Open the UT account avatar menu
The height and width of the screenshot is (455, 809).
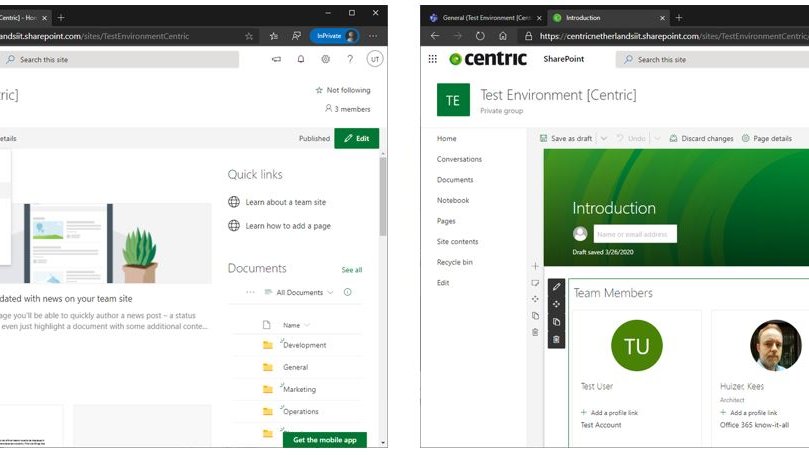375,59
